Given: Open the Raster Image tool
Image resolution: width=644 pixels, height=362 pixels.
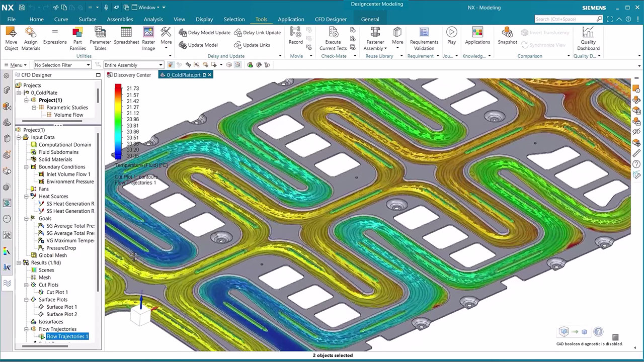Looking at the screenshot, I should coord(148,33).
